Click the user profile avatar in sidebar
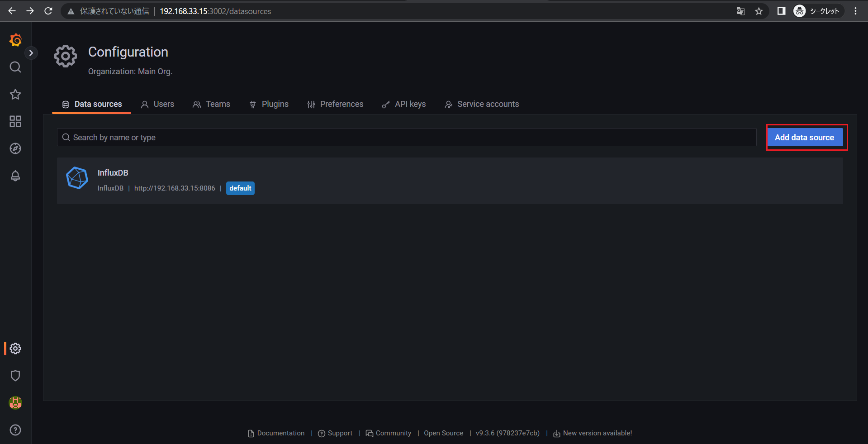The image size is (868, 444). [15, 403]
